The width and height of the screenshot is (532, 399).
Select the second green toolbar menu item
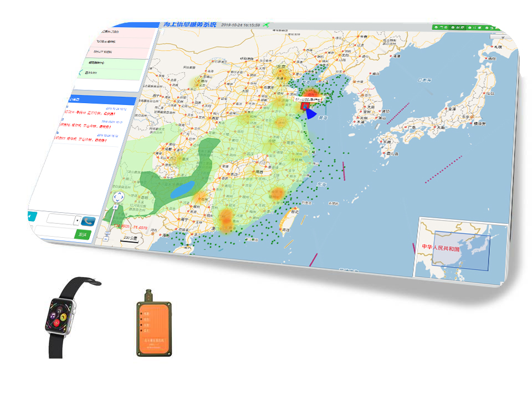click(x=458, y=27)
